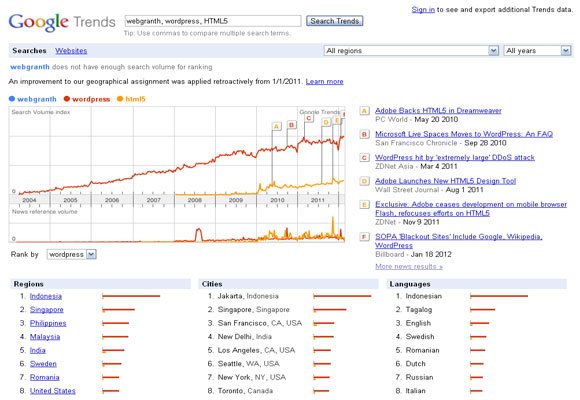
Task: Click news marker B icon in list
Action: click(x=364, y=134)
